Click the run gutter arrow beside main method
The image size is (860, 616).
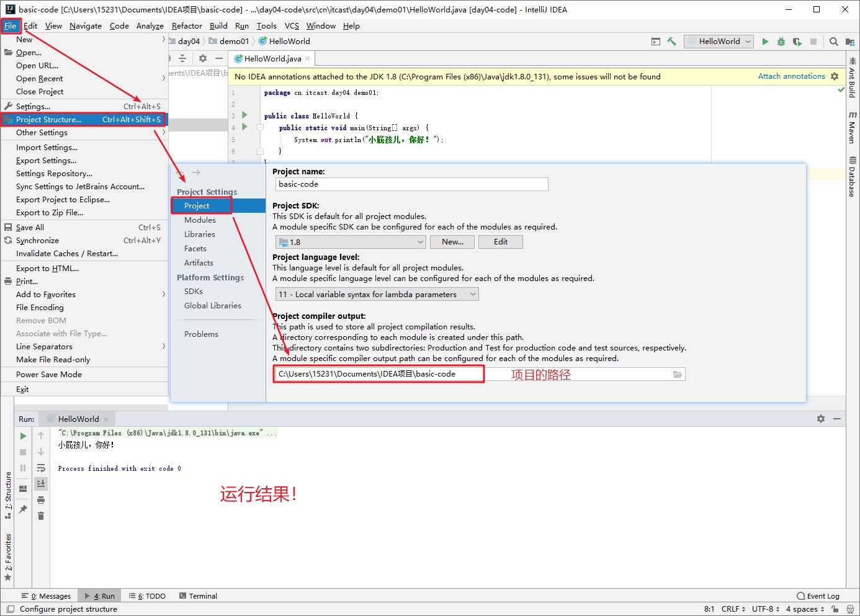coord(244,127)
